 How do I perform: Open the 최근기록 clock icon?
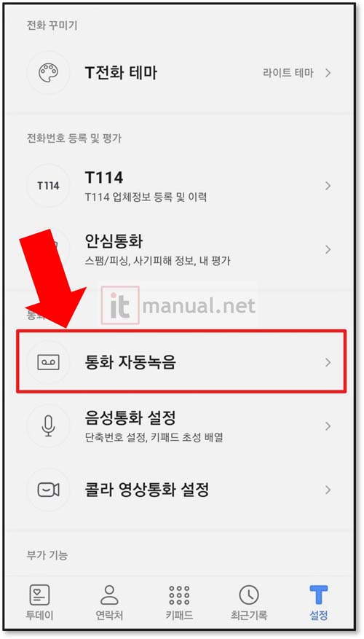point(249,595)
